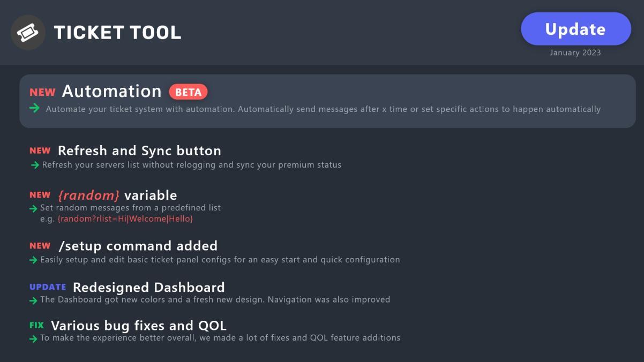Click the January 2023 date label

click(575, 52)
